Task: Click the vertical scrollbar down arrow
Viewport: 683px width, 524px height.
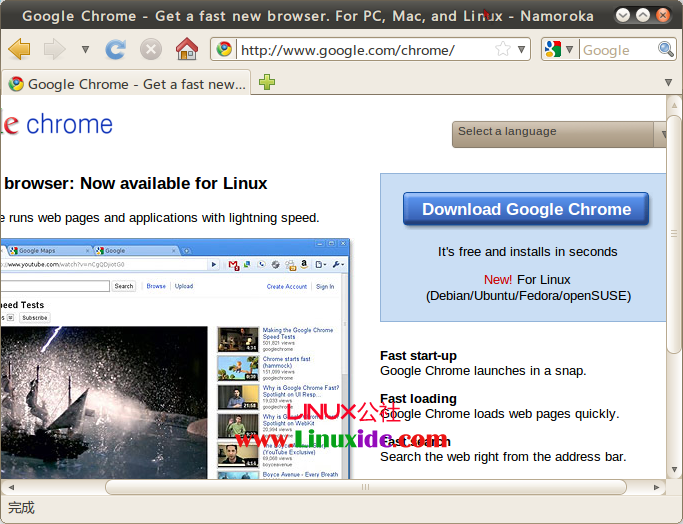Action: point(674,470)
